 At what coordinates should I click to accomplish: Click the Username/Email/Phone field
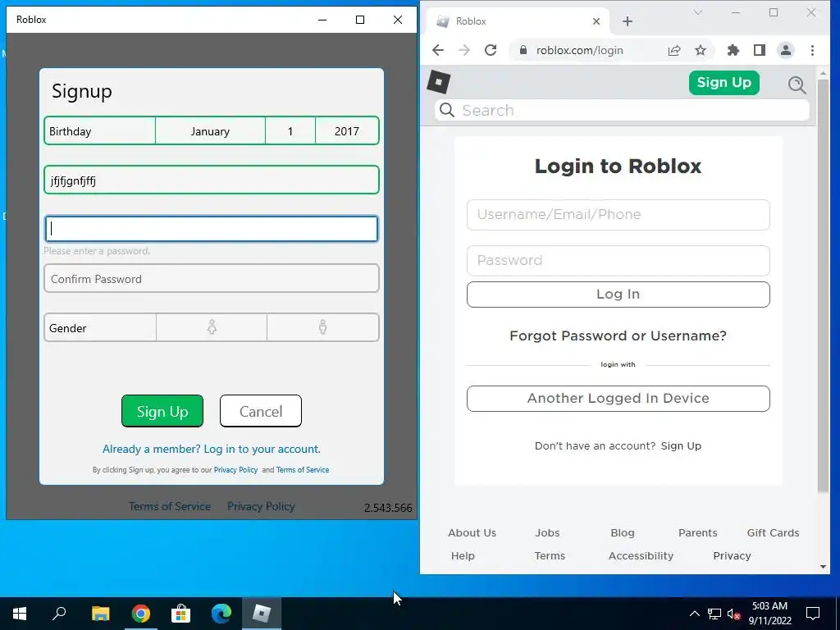619,215
